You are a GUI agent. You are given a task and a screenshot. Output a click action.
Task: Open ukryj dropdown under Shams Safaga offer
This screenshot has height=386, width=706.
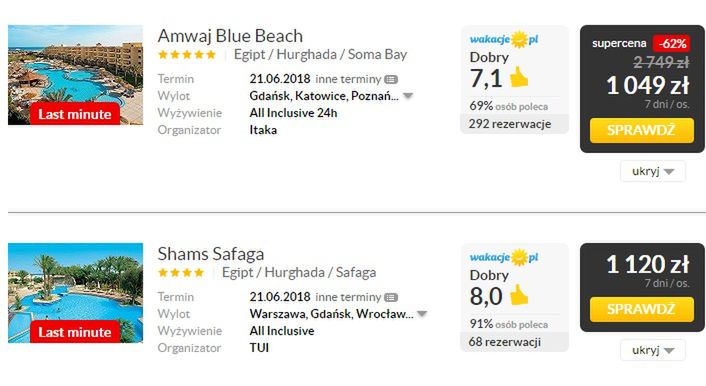coord(653,350)
